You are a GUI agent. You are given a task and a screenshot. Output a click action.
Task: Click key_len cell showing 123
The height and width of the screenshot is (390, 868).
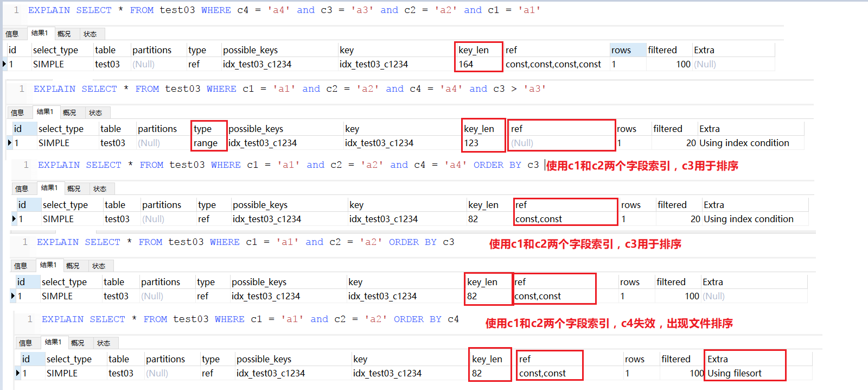[484, 143]
